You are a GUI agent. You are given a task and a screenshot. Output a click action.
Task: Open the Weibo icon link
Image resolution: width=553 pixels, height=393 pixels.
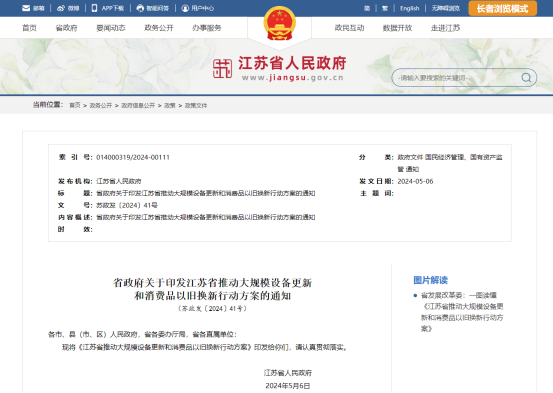coord(61,8)
